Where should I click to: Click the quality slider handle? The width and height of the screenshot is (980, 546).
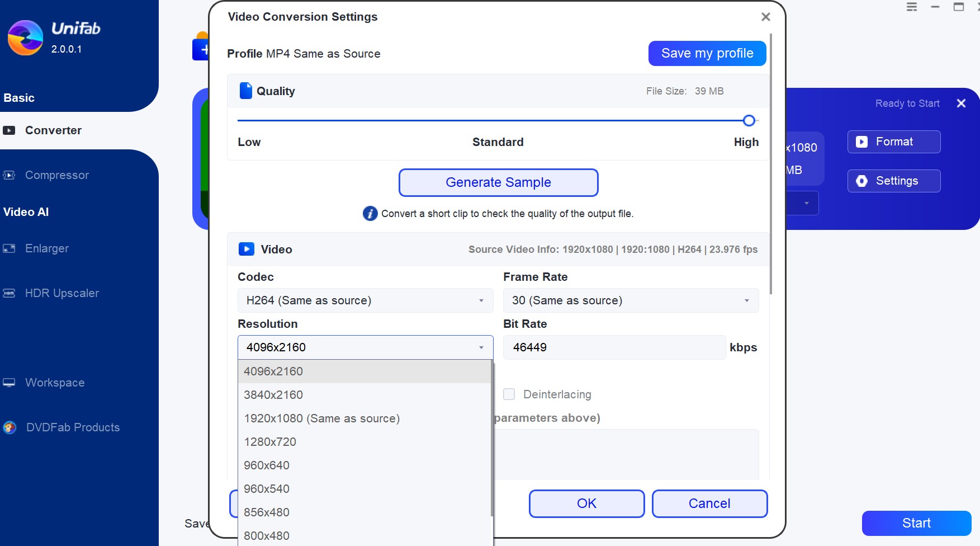[x=749, y=120]
